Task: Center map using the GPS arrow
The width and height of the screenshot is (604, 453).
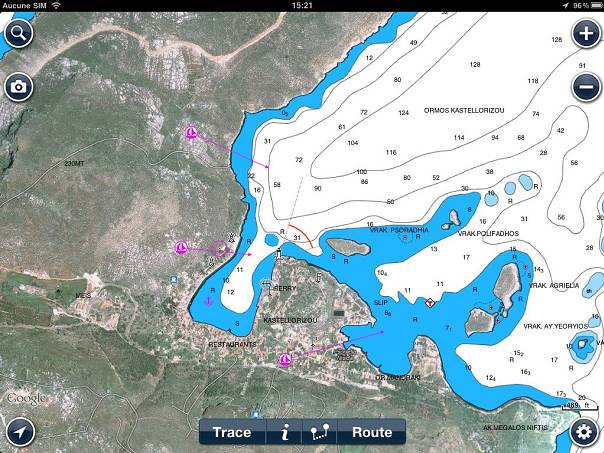Action: point(18,432)
